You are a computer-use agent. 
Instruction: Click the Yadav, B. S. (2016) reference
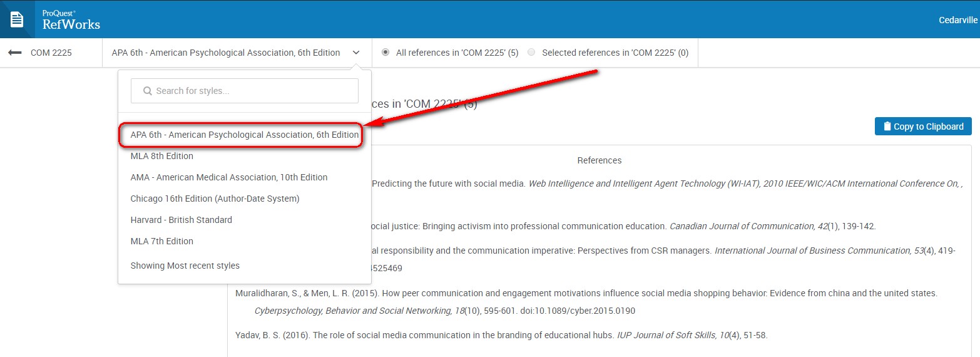coord(501,335)
